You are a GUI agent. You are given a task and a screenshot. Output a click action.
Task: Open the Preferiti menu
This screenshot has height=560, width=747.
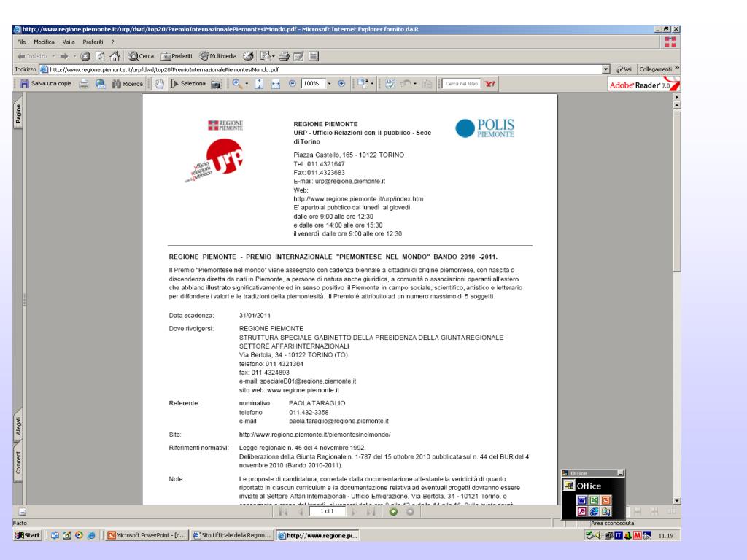click(93, 42)
